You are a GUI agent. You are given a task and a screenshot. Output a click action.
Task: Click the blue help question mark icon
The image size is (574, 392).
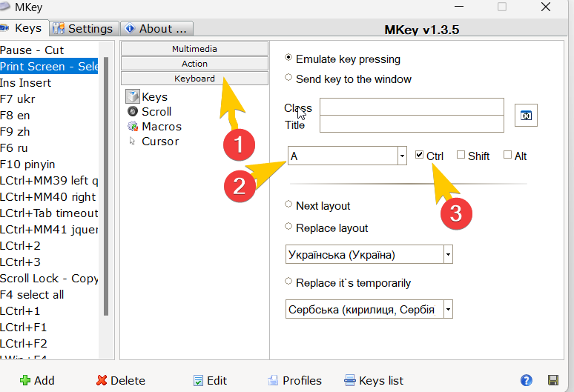coord(526,380)
